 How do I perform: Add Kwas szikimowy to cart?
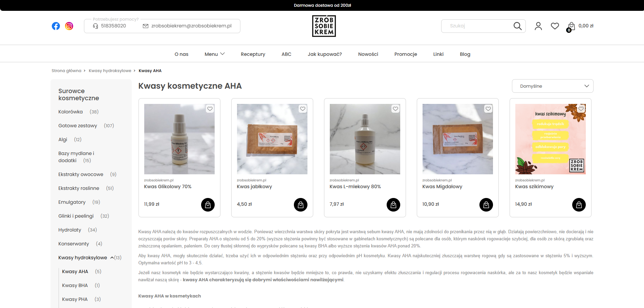(579, 205)
